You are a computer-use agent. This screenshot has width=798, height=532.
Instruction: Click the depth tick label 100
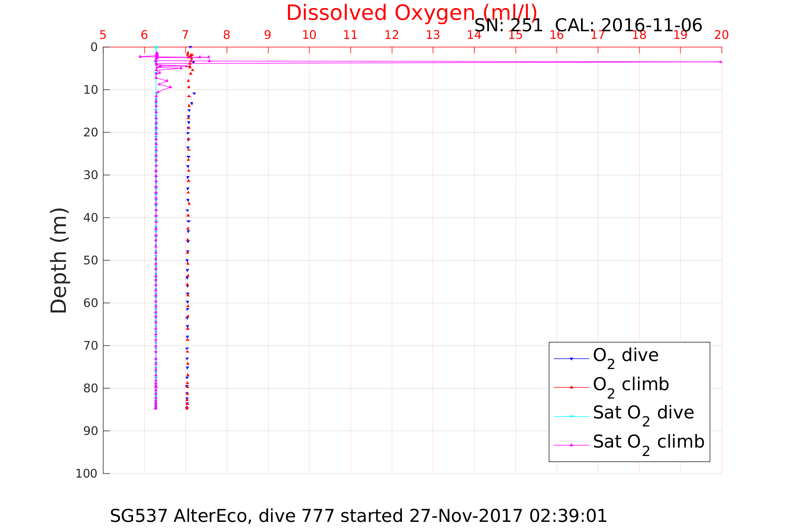coord(87,474)
